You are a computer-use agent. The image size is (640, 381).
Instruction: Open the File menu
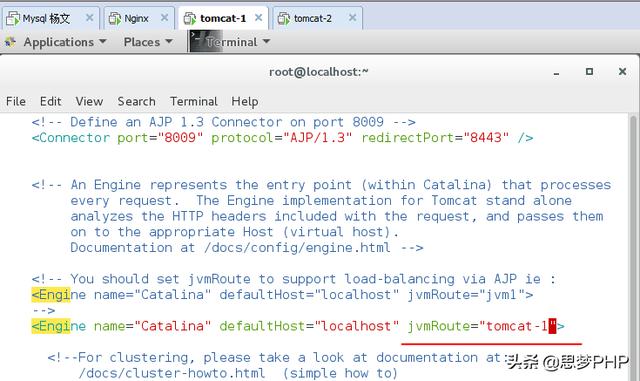pyautogui.click(x=16, y=101)
